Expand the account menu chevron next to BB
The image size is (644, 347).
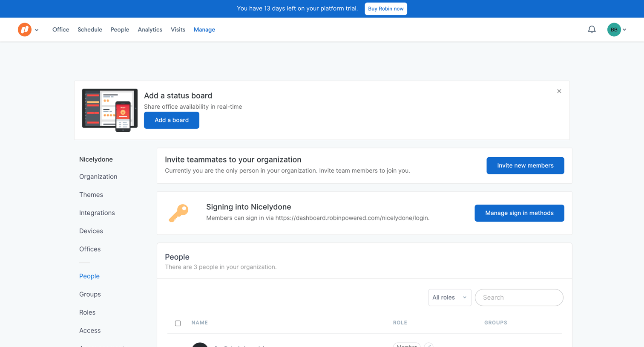point(624,30)
